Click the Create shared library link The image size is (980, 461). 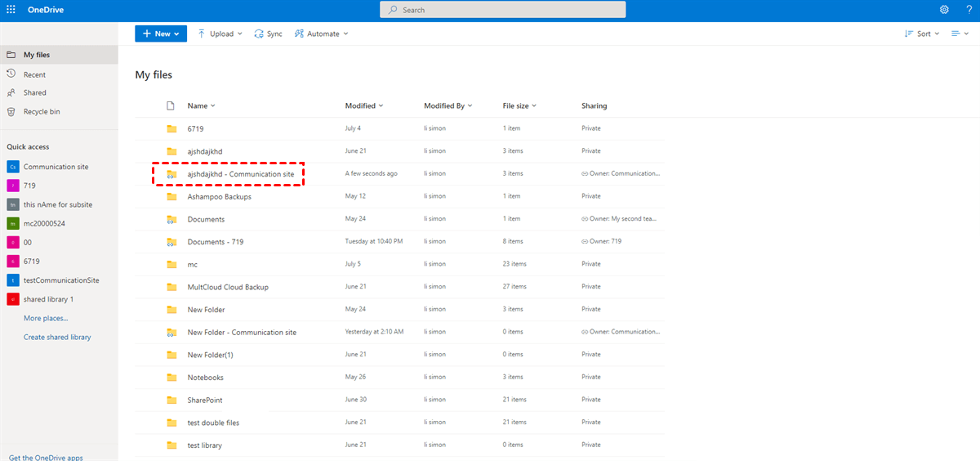pyautogui.click(x=57, y=337)
